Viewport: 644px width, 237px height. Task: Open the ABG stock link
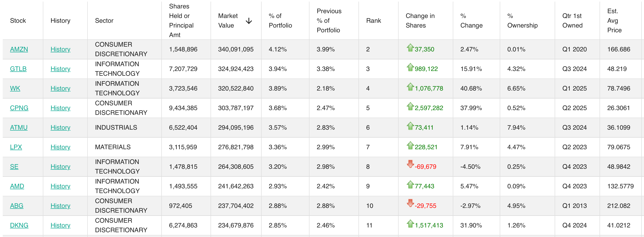[16, 206]
